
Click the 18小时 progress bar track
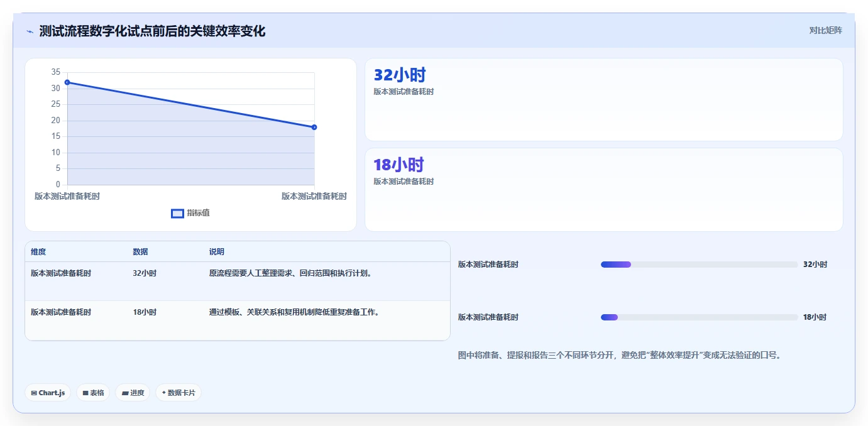pyautogui.click(x=699, y=317)
